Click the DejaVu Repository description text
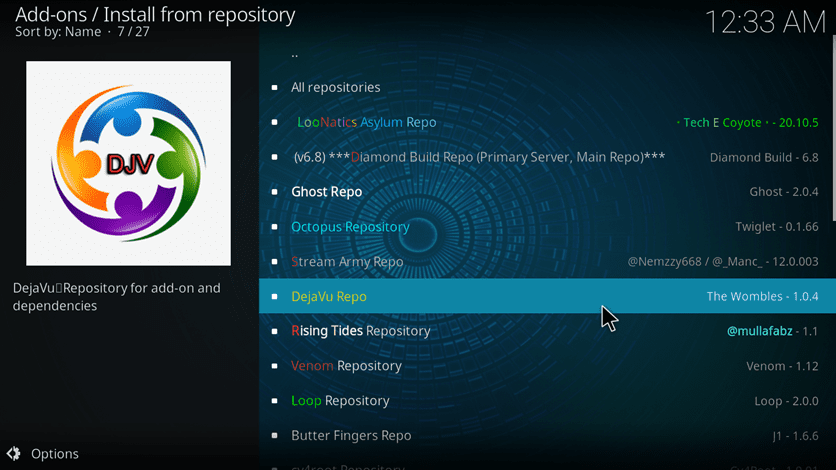Screen dimensions: 836x470 click(x=117, y=297)
